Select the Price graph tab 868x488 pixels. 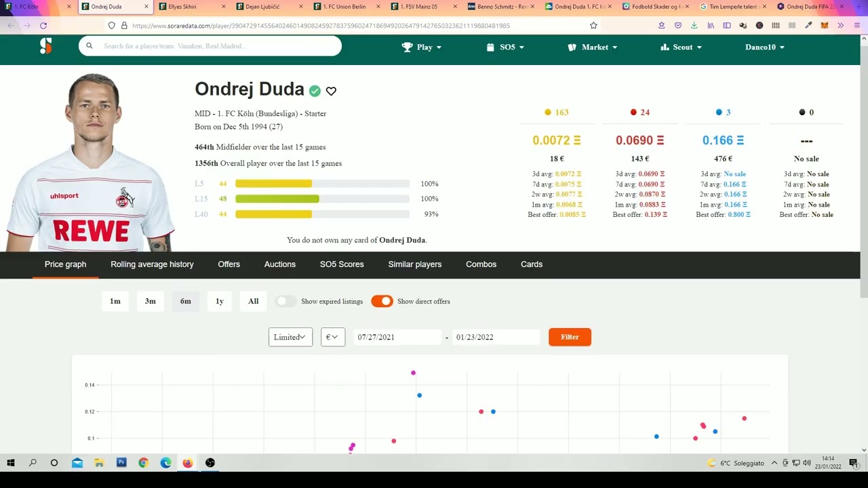(65, 264)
